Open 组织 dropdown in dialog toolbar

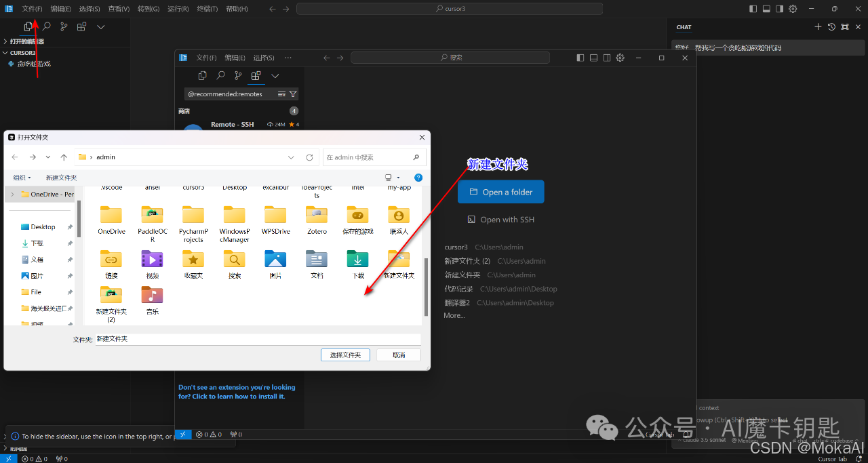22,178
